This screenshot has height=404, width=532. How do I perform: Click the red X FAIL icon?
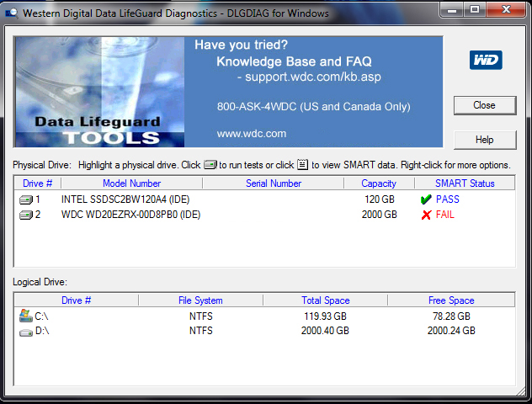[426, 215]
